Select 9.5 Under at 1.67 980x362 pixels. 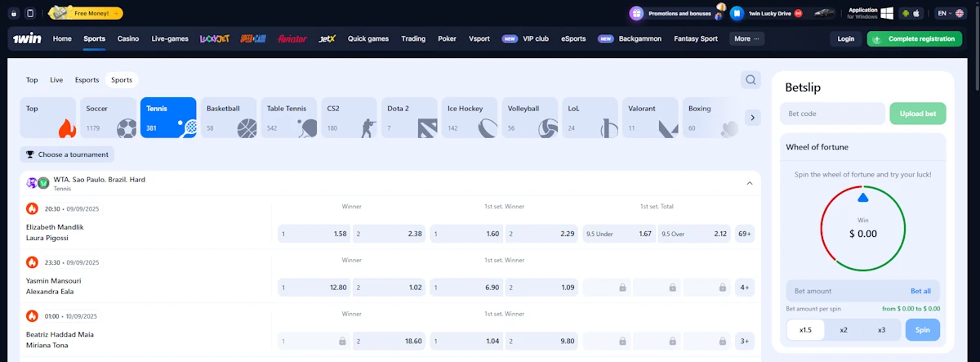tap(618, 234)
